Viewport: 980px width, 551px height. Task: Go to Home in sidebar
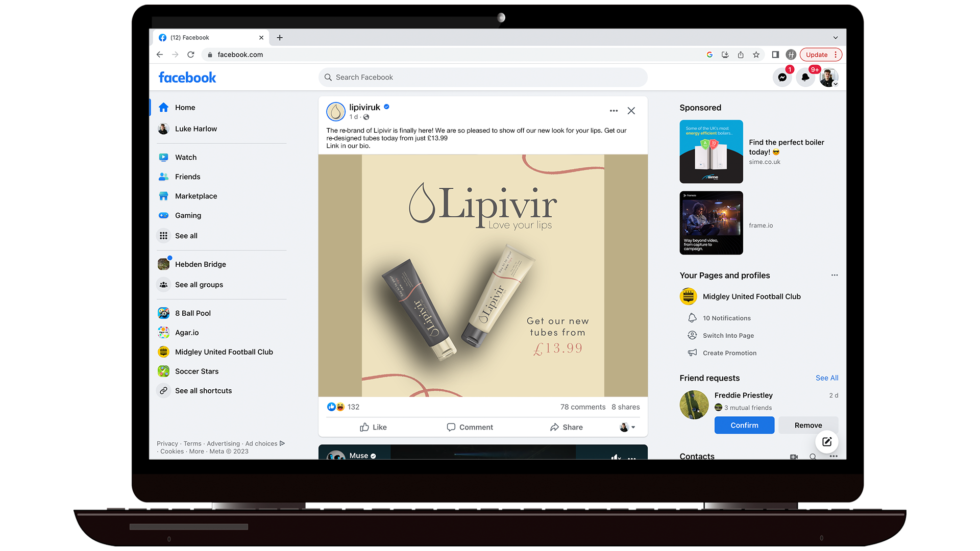[185, 107]
